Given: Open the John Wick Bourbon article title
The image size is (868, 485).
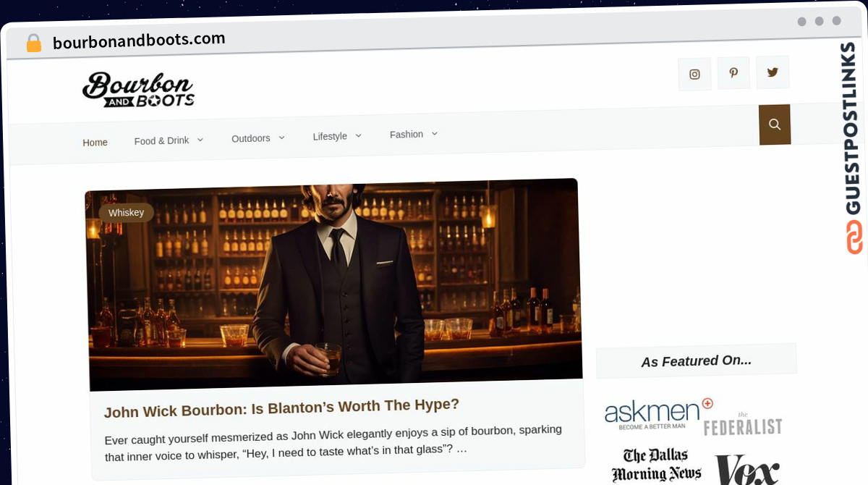Looking at the screenshot, I should [281, 408].
